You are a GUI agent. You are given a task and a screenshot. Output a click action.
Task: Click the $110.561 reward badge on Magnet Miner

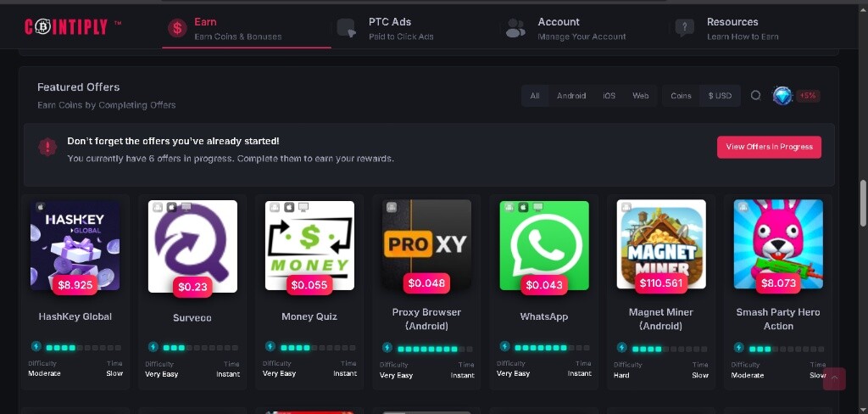661,283
